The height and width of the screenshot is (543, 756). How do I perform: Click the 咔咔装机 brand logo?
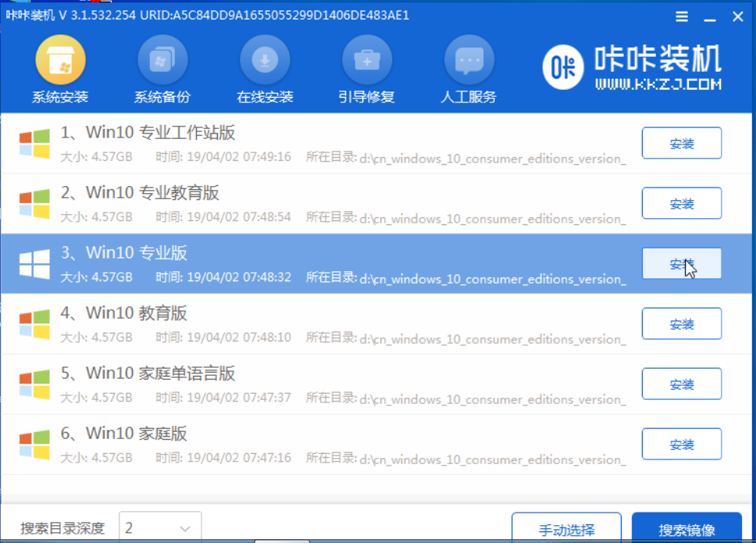click(x=633, y=66)
